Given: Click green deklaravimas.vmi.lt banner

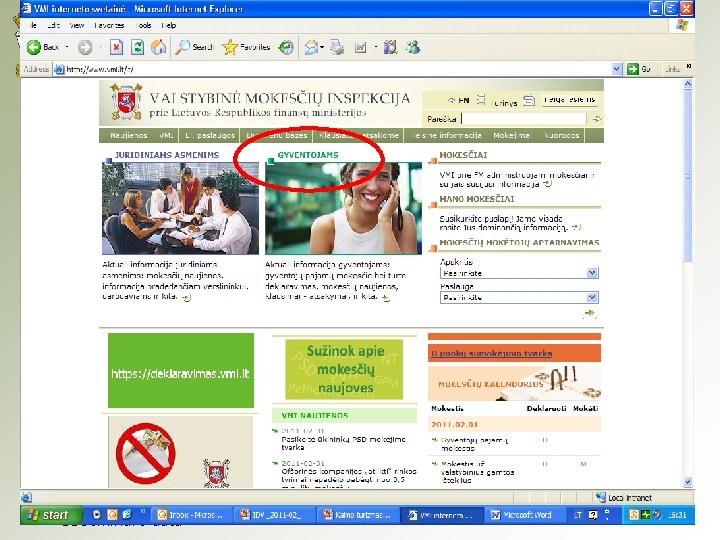Looking at the screenshot, I should 180,371.
